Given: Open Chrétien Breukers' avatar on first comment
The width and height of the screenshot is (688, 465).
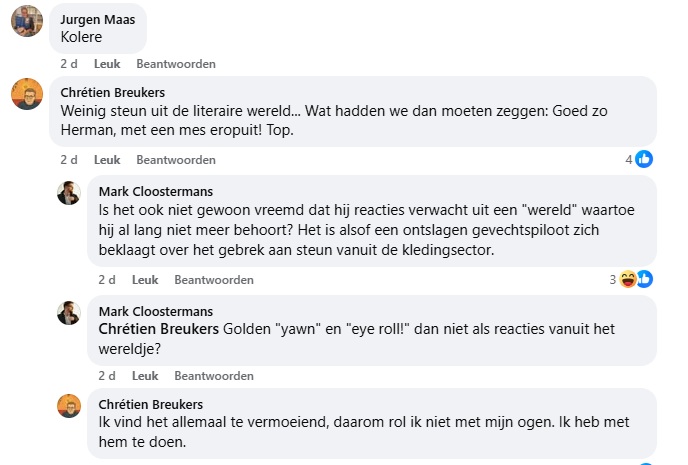Looking at the screenshot, I should [26, 94].
